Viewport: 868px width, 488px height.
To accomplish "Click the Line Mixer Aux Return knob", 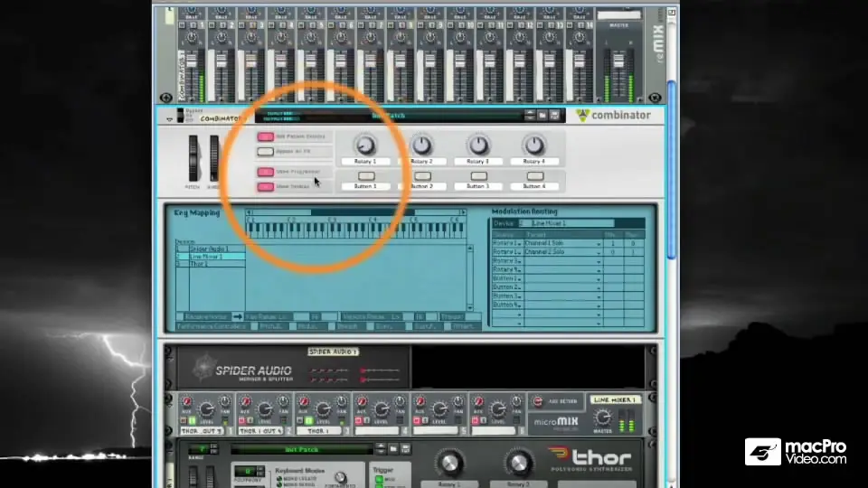I will click(537, 401).
